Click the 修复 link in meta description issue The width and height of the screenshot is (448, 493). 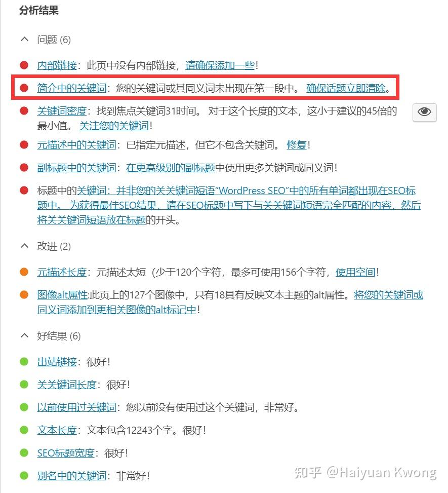tap(297, 145)
